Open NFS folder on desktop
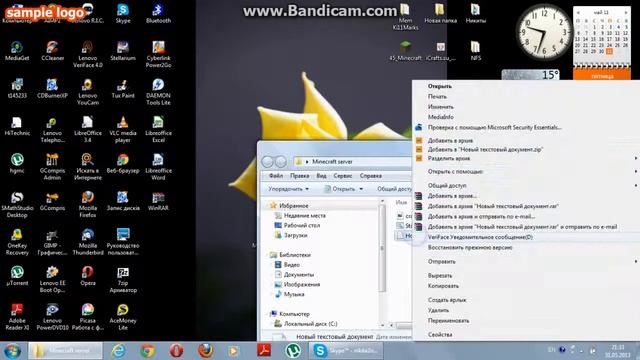 [x=476, y=51]
